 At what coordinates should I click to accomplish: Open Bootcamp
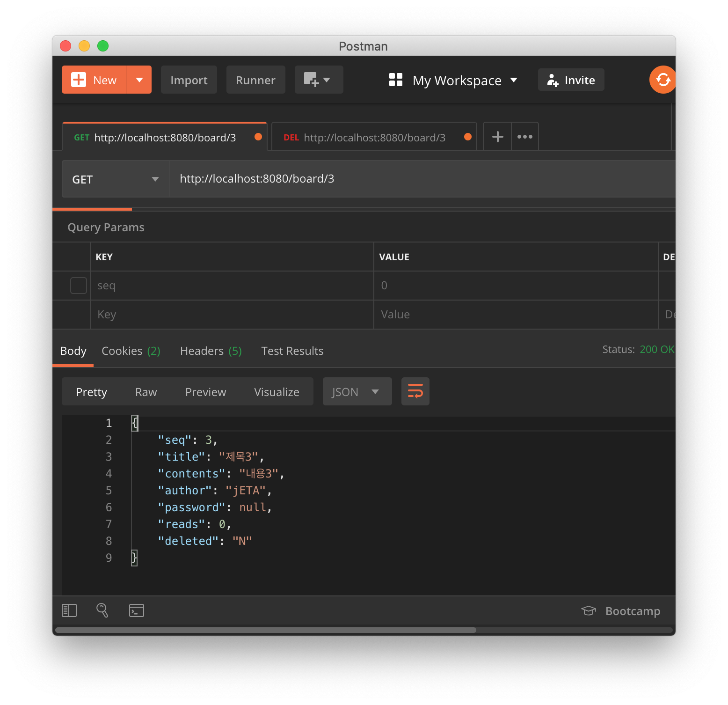tap(621, 611)
